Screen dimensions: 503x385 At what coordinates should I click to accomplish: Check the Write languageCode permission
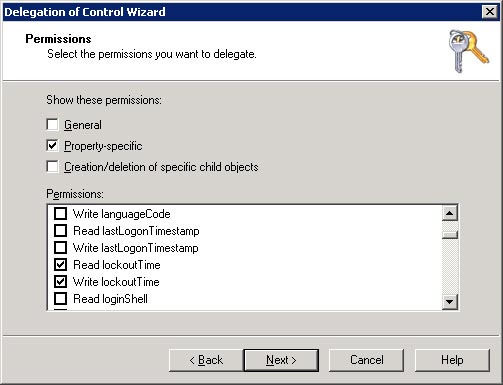60,214
